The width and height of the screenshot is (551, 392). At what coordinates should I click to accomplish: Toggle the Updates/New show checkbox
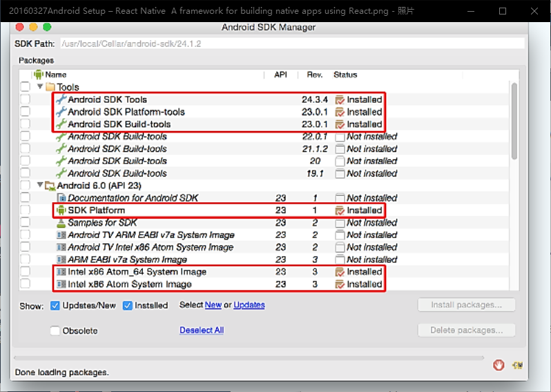tap(55, 306)
